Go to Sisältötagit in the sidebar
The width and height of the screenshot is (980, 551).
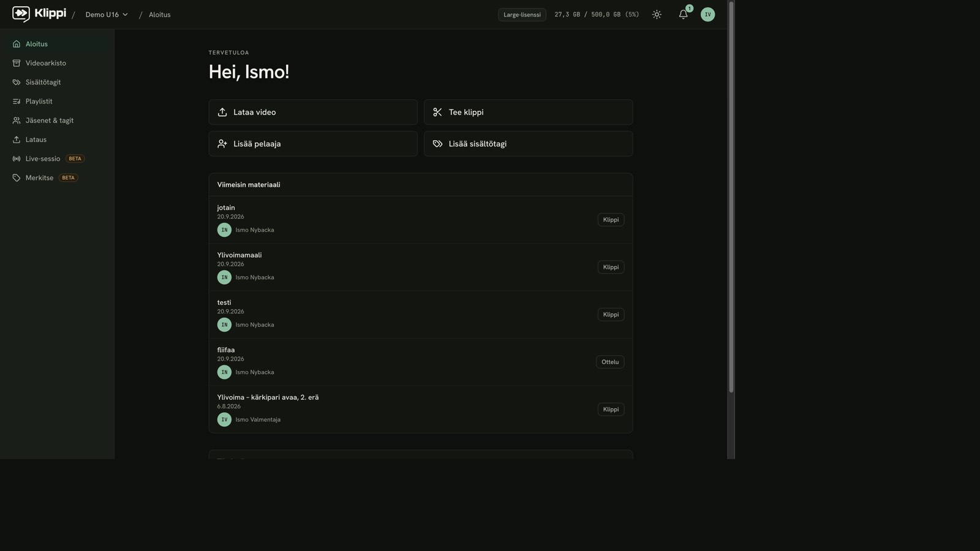tap(57, 82)
